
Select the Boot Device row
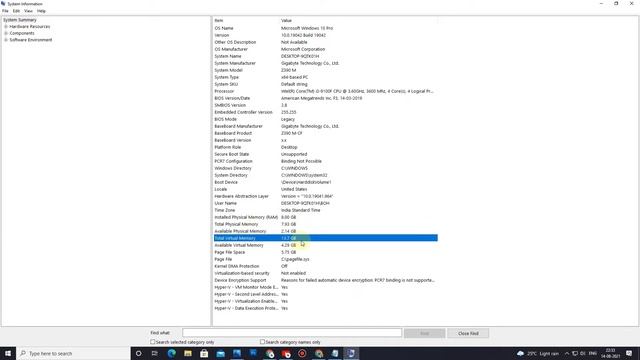point(325,182)
